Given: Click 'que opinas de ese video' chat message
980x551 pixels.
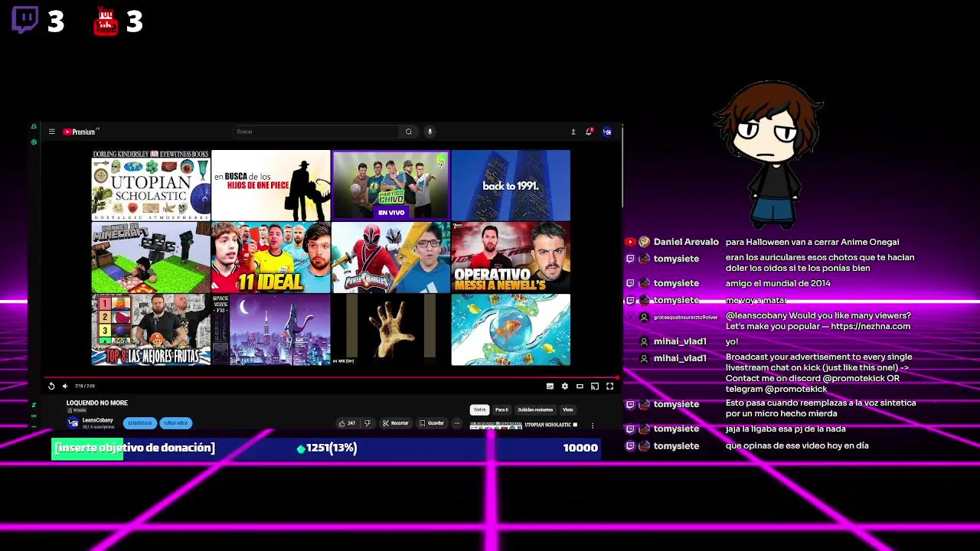Looking at the screenshot, I should [x=797, y=445].
